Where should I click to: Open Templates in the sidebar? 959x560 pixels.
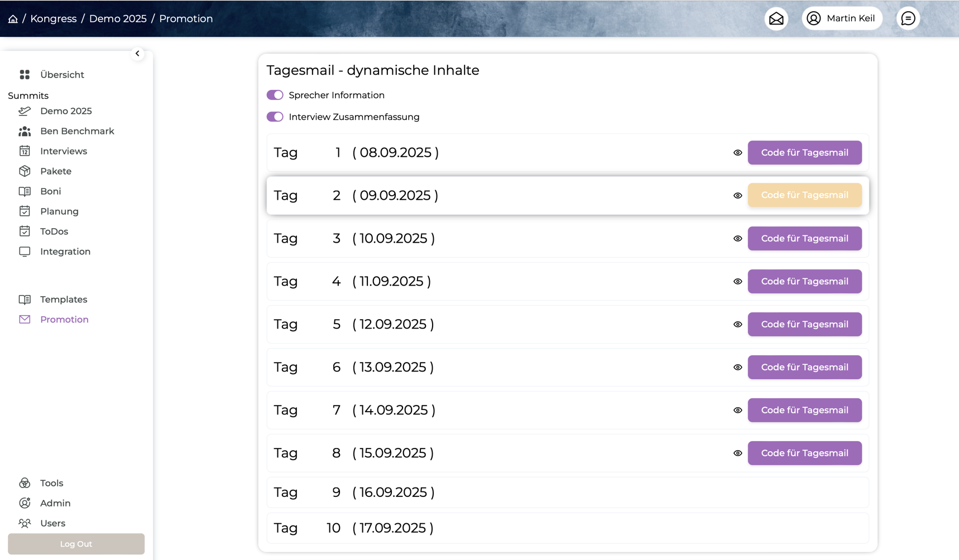pos(64,300)
